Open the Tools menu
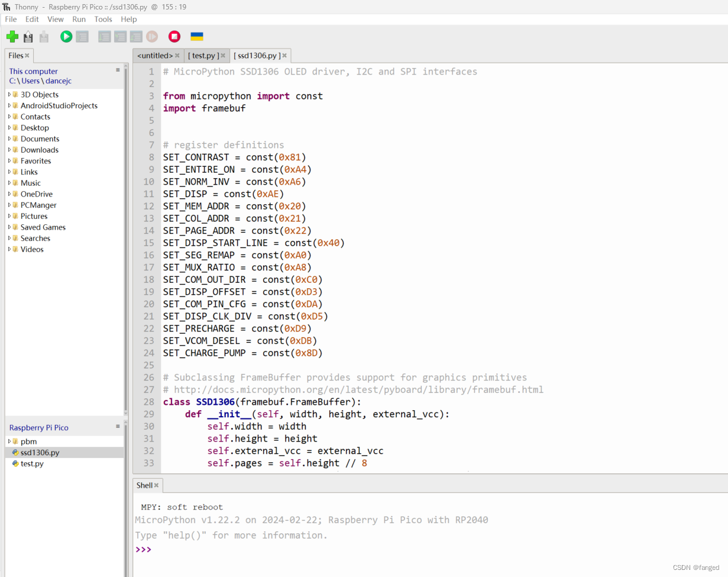The image size is (728, 577). tap(103, 19)
